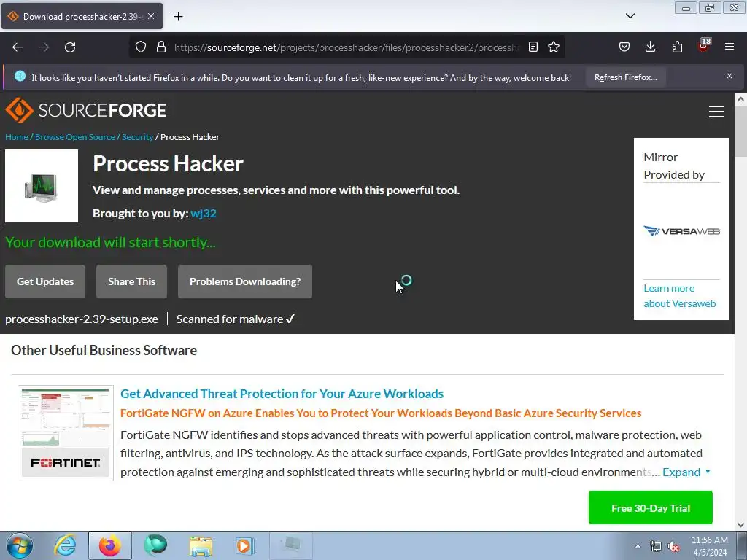Image resolution: width=747 pixels, height=560 pixels.
Task: Open the green globe browser taskbar icon
Action: (x=155, y=545)
